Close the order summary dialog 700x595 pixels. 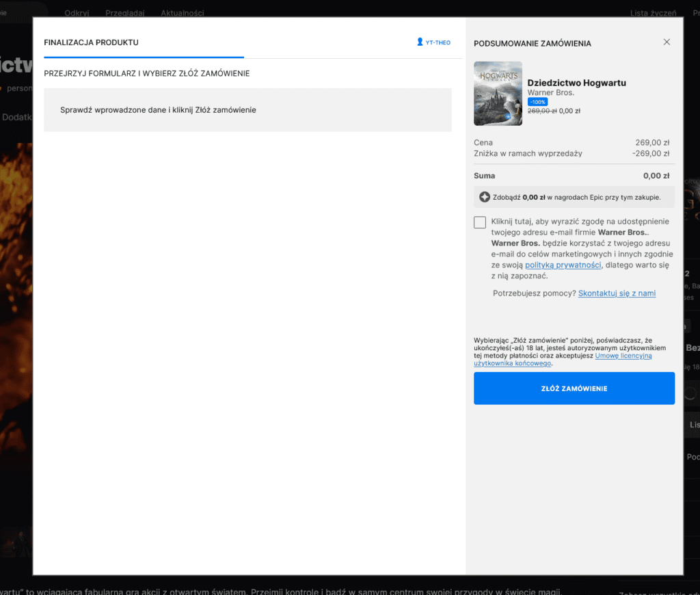click(667, 42)
